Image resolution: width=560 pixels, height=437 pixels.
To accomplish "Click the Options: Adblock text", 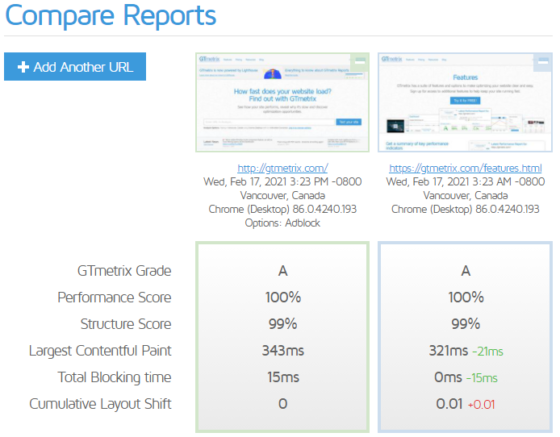I will pos(282,223).
